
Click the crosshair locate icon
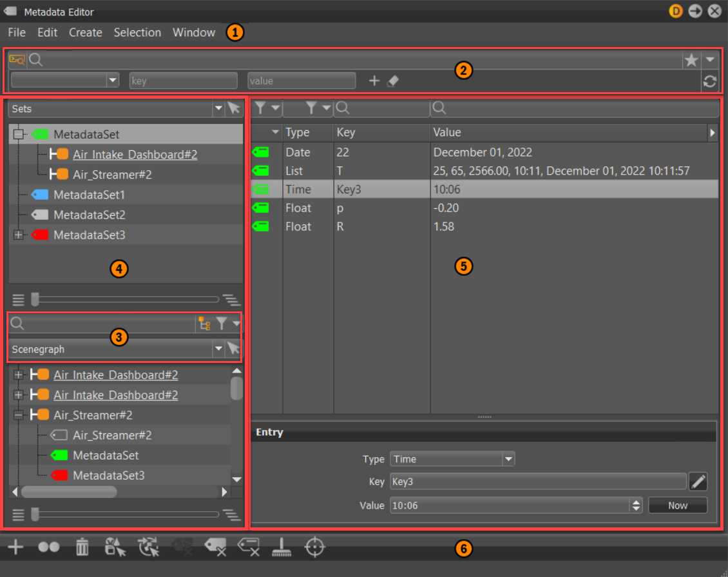point(315,547)
